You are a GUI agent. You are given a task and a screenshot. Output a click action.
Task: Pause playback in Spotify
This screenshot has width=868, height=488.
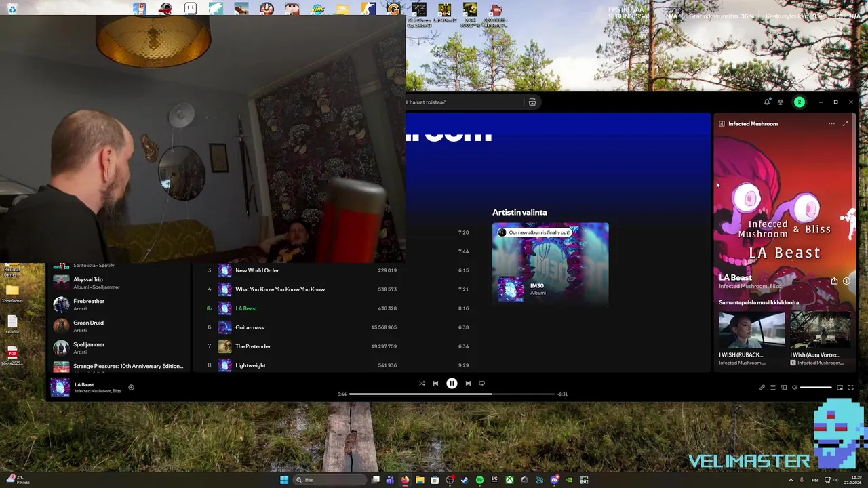(452, 383)
